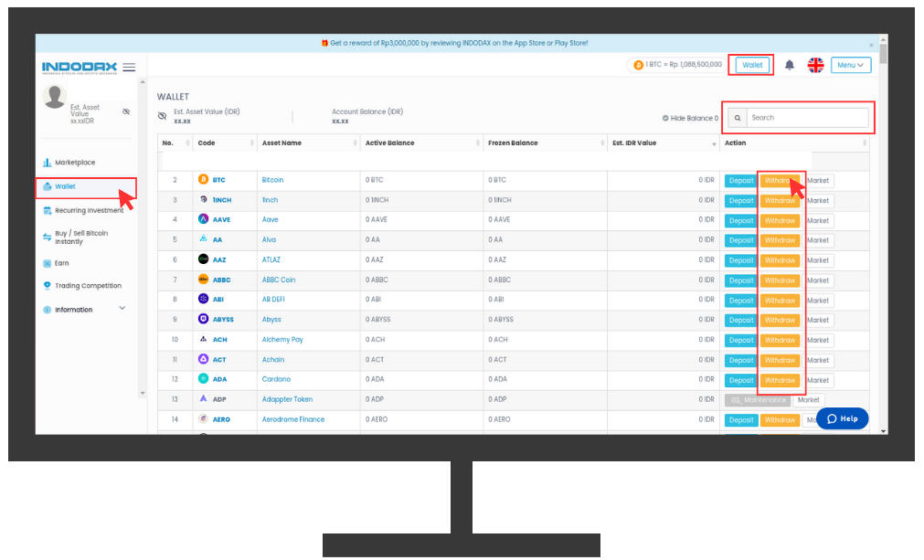Open the hamburger menu beside INDODAX logo
The height and width of the screenshot is (560, 924).
tap(129, 67)
